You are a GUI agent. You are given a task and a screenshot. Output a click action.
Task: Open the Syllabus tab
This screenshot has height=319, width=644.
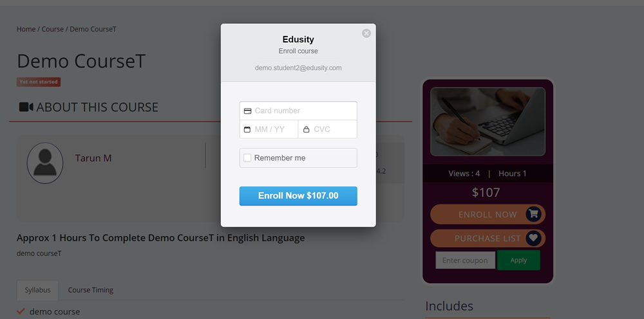click(x=37, y=290)
